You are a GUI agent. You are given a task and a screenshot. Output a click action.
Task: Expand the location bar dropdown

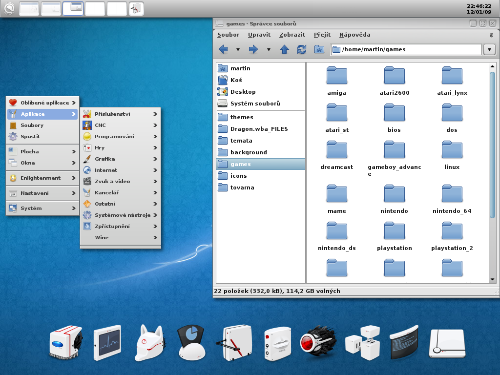click(489, 50)
